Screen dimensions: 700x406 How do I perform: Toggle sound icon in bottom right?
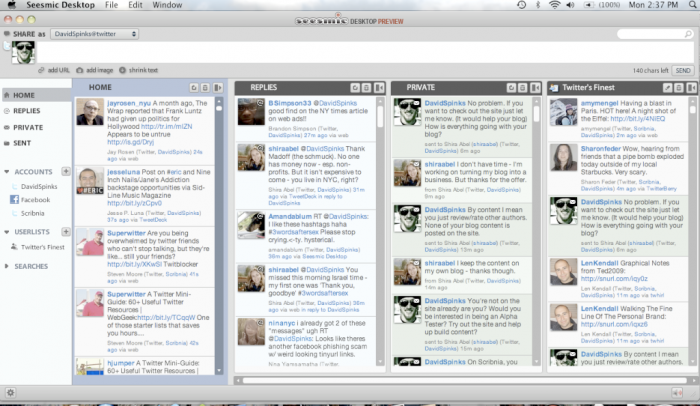[677, 393]
